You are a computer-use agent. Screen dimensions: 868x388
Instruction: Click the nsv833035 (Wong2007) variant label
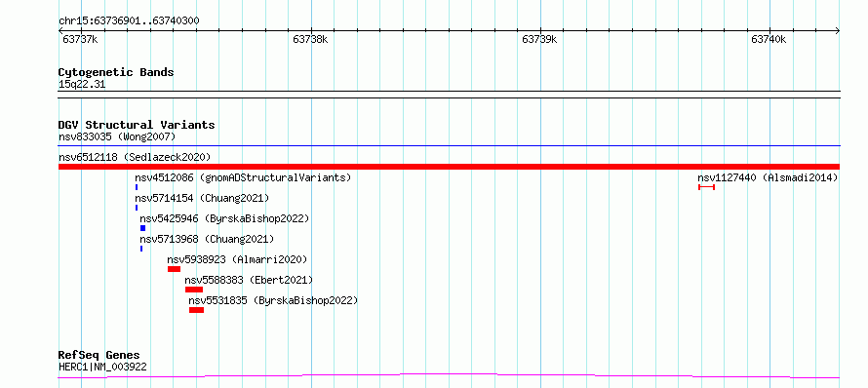117,136
